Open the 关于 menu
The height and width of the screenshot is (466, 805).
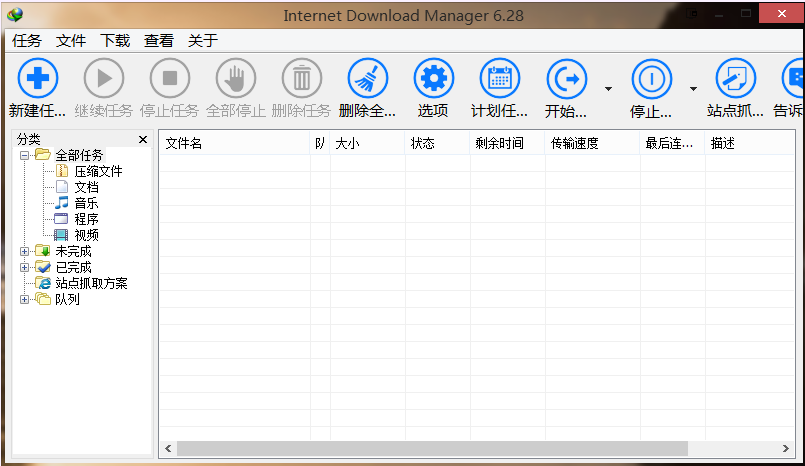203,41
